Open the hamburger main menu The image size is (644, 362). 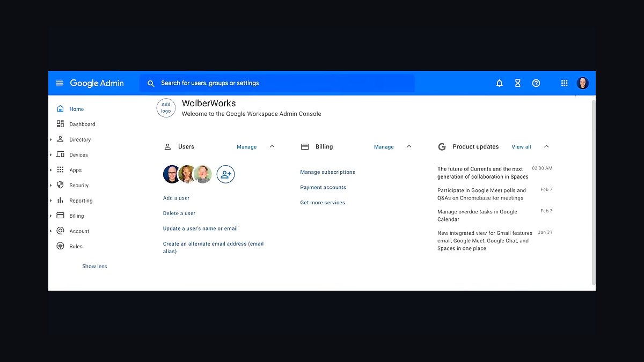[60, 83]
